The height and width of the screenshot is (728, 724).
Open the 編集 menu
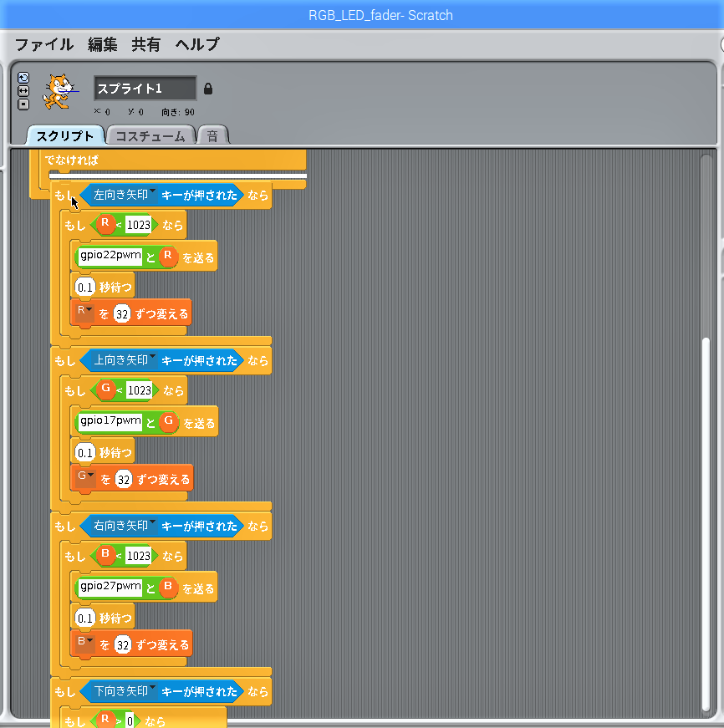(102, 44)
